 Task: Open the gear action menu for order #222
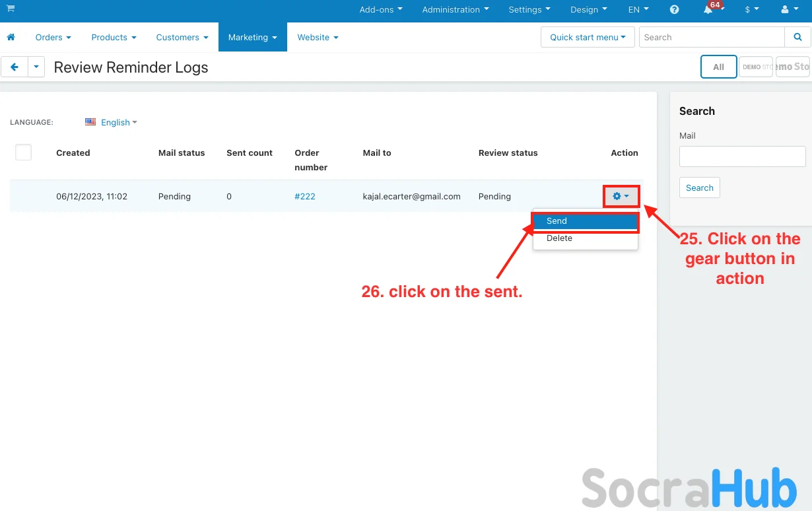[x=621, y=196]
